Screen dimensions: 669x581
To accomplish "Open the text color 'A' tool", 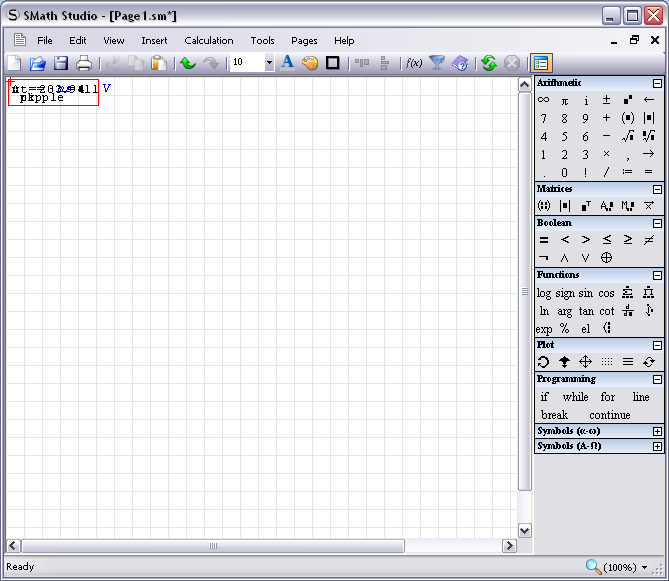I will [x=287, y=63].
